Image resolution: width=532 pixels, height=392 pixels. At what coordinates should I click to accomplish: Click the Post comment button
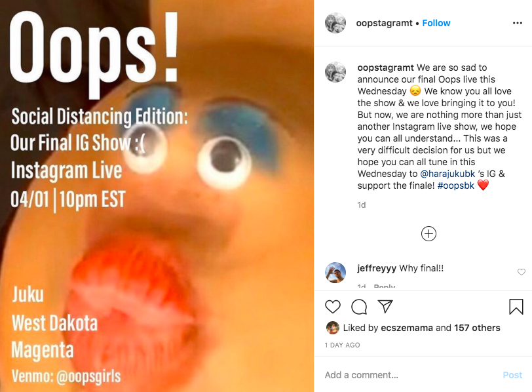point(512,375)
